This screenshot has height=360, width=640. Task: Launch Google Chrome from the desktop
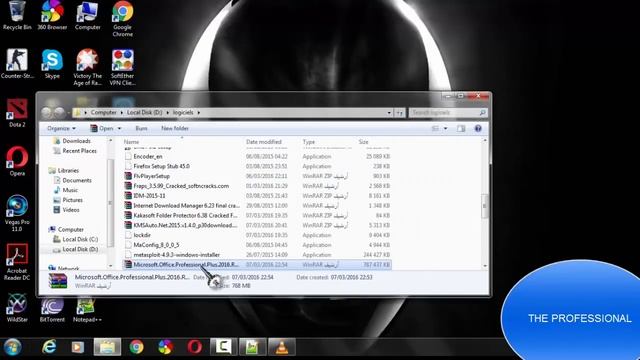coord(122,19)
